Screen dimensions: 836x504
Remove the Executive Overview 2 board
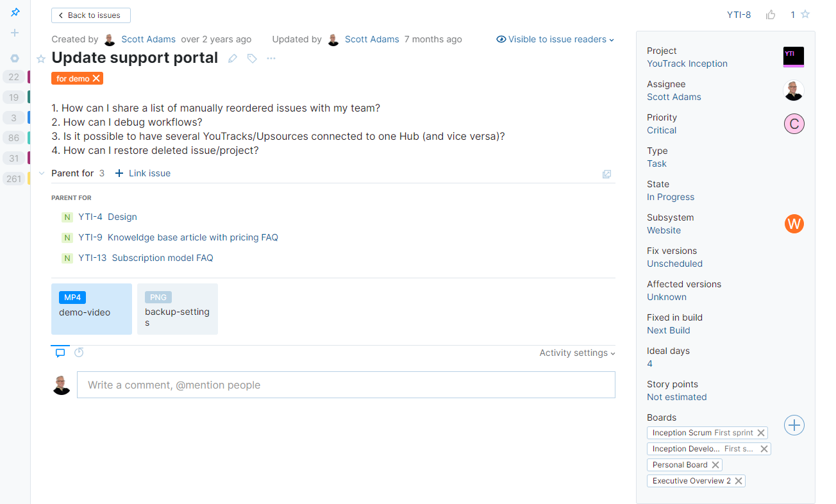coord(739,480)
